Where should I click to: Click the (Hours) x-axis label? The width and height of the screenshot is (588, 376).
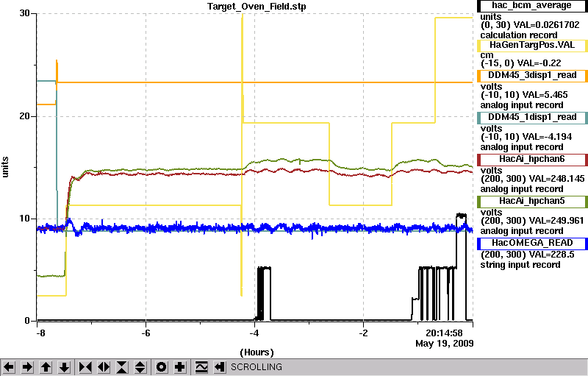[257, 352]
